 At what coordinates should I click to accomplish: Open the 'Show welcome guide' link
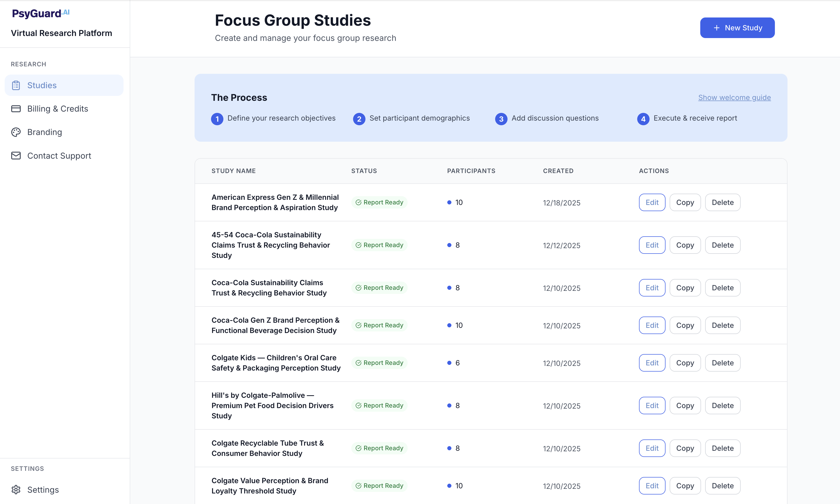[x=734, y=97]
